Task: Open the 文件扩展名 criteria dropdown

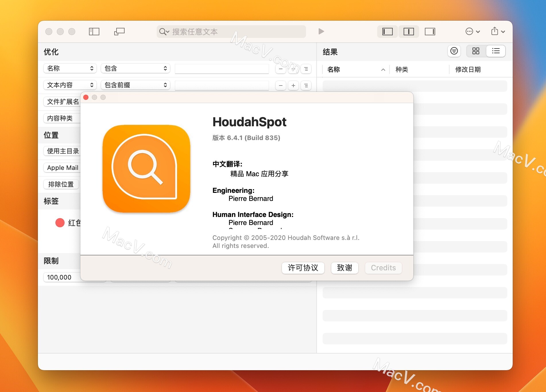Action: 62,102
